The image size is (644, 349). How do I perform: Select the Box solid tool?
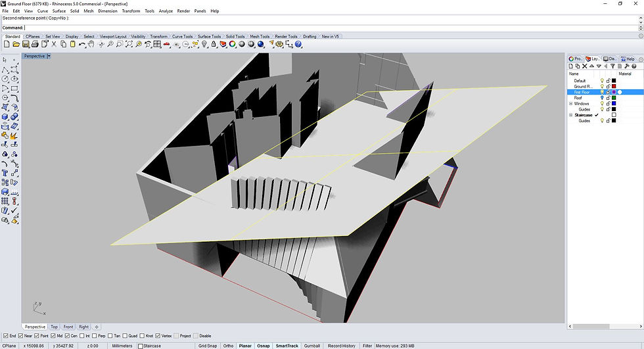click(x=5, y=117)
